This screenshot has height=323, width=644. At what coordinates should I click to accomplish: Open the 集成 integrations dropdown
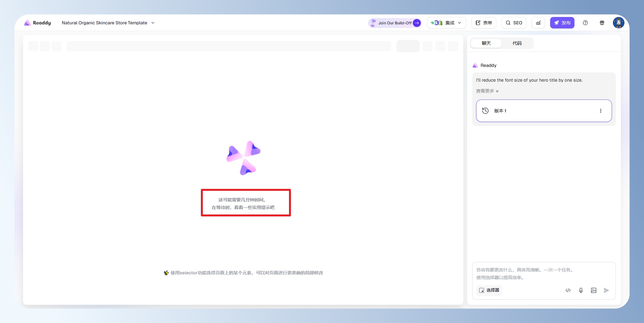coord(446,23)
